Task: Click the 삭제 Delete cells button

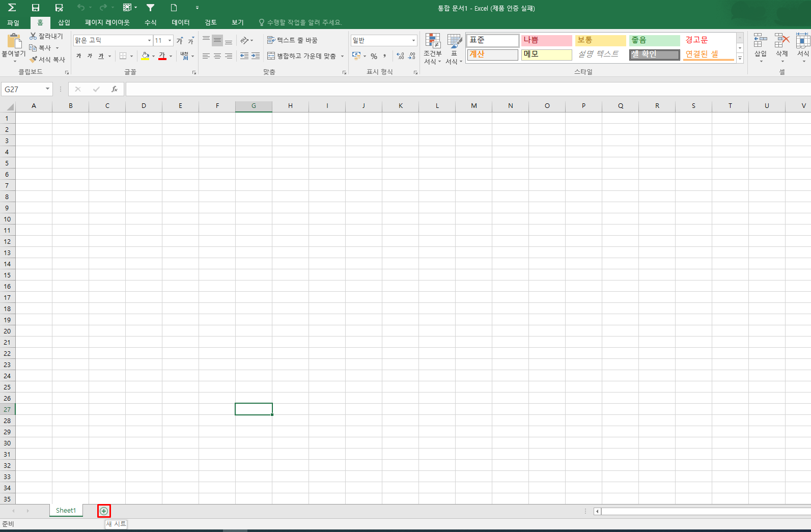Action: [782, 48]
